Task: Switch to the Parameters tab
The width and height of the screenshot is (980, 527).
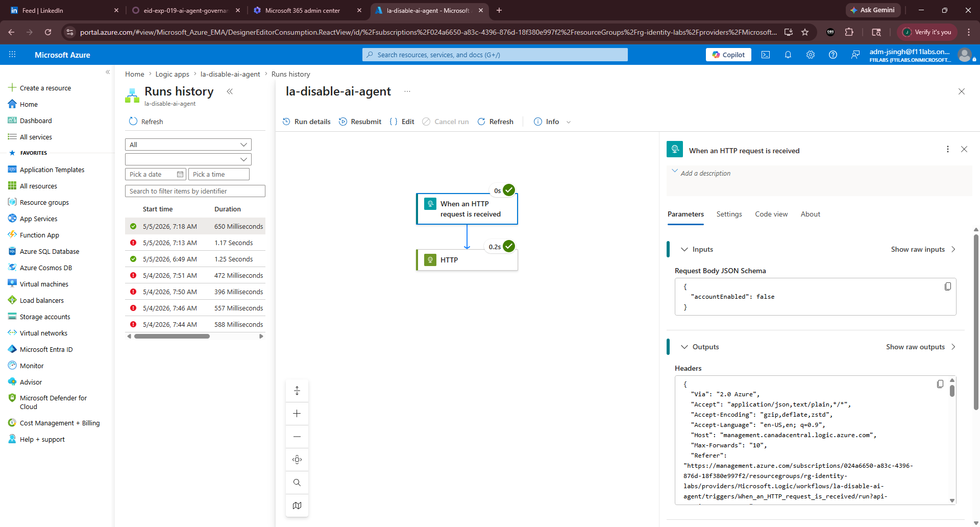Action: tap(685, 214)
